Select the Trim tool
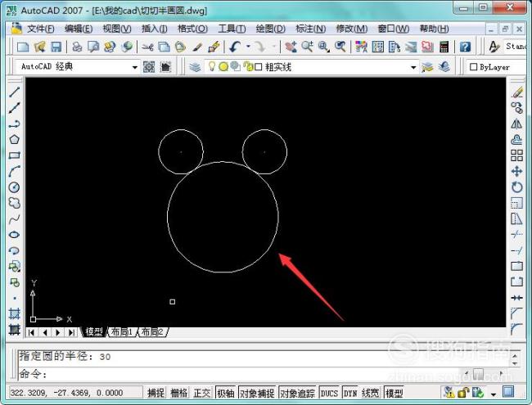Viewport: 532px width, 405px height. point(516,235)
